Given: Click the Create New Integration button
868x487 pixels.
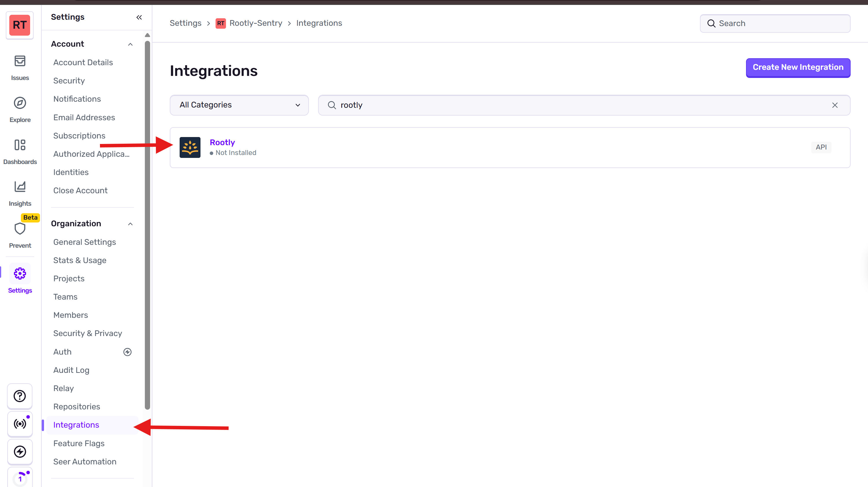Looking at the screenshot, I should coord(798,68).
